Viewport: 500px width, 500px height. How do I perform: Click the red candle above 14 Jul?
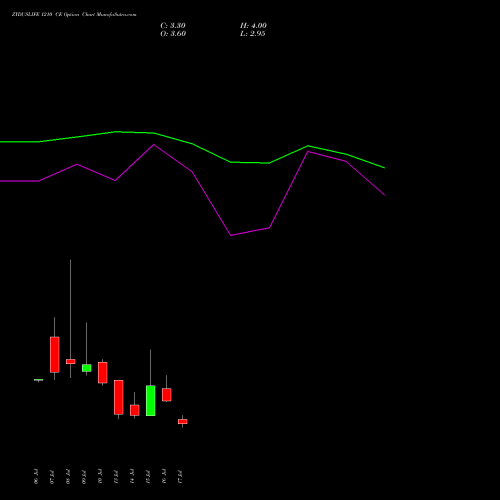point(135,410)
